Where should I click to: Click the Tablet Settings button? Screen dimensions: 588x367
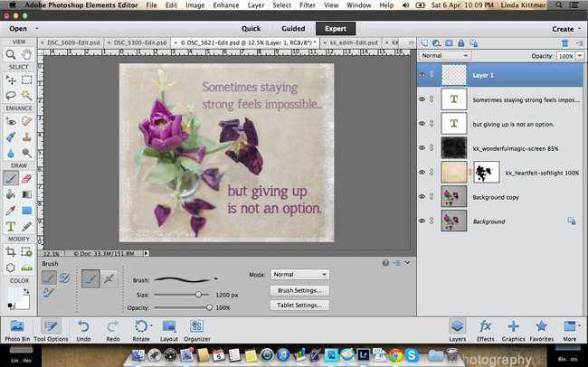(x=299, y=306)
